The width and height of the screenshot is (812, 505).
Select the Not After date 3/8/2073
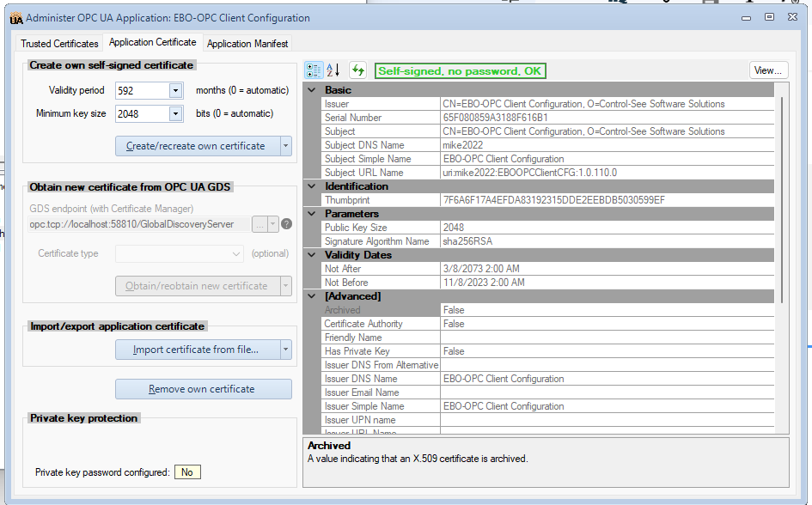[481, 269]
